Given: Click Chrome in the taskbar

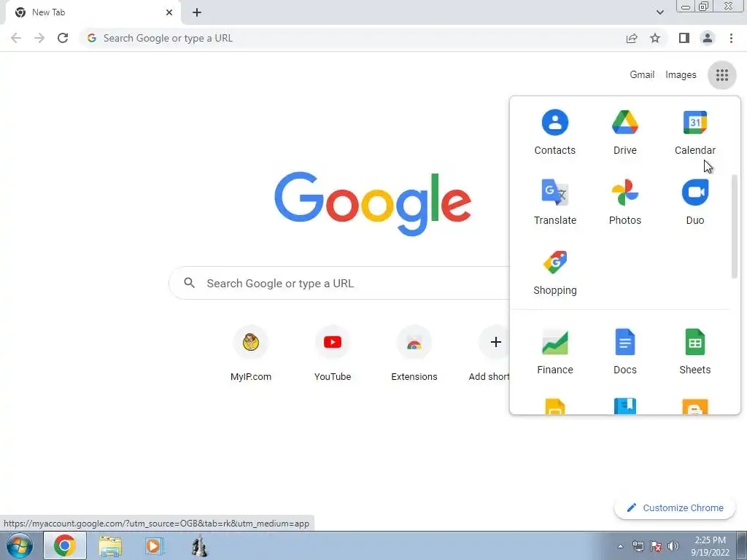Looking at the screenshot, I should (65, 545).
